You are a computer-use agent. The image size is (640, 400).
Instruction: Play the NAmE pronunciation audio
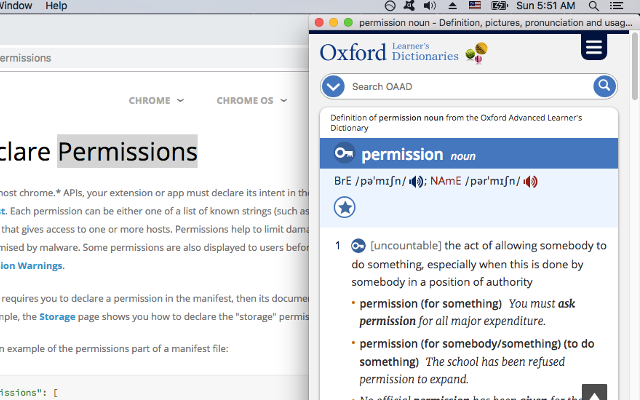tap(530, 182)
